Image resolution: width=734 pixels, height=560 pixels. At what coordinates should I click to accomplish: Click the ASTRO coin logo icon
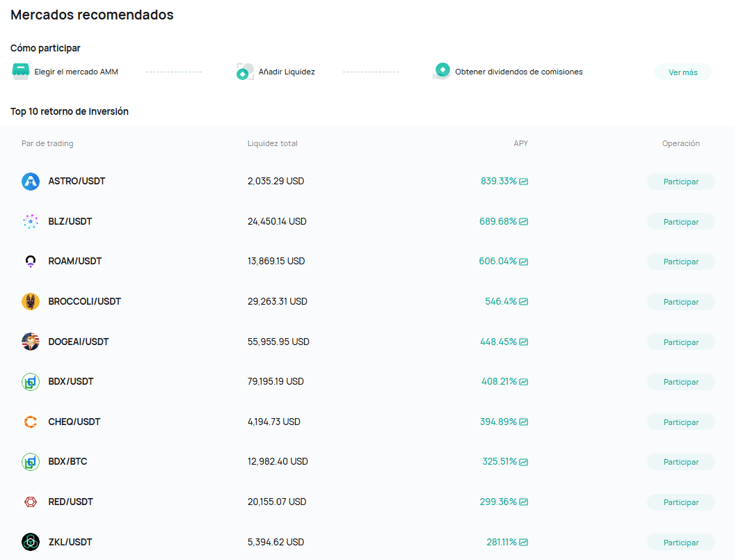31,181
